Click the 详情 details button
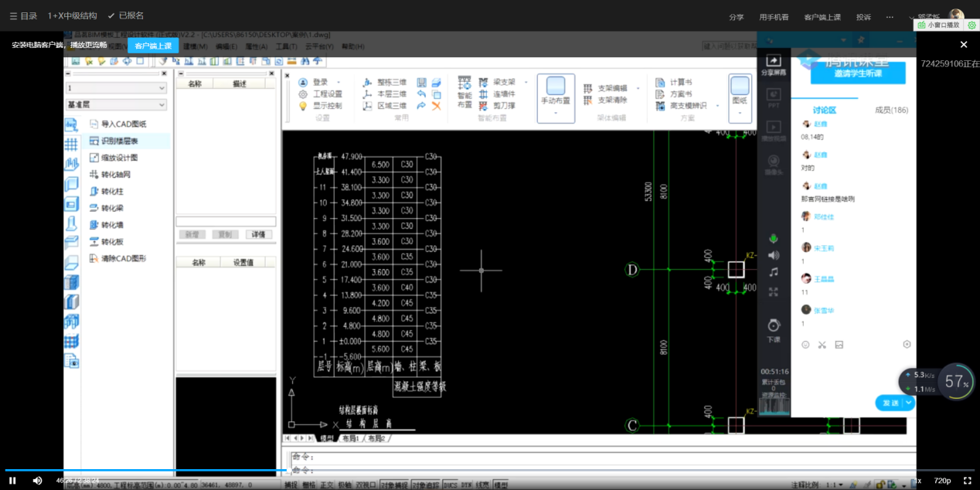 259,234
